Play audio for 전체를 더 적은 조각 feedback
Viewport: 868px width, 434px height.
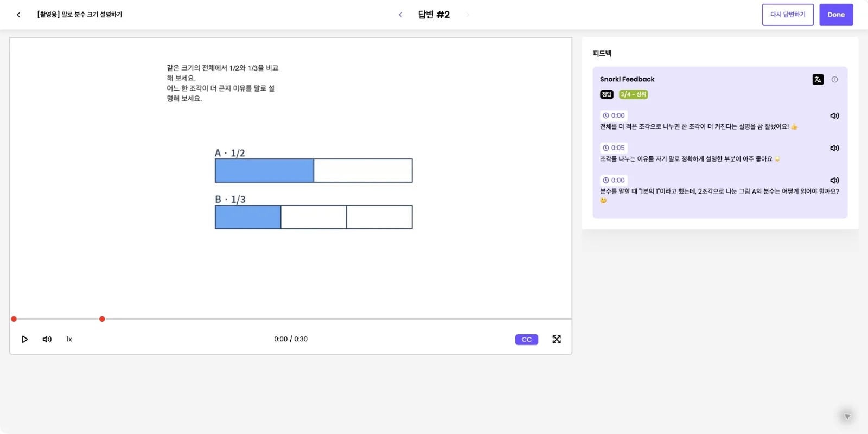834,116
